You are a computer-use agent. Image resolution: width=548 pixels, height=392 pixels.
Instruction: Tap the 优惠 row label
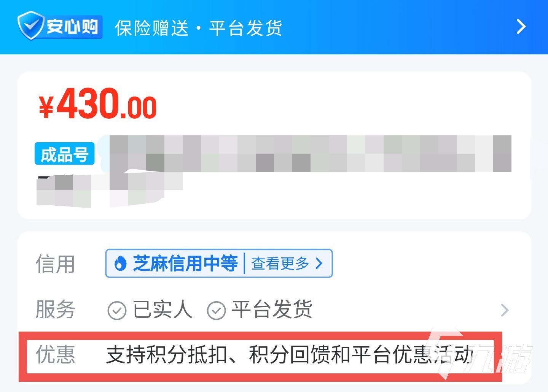tap(55, 355)
